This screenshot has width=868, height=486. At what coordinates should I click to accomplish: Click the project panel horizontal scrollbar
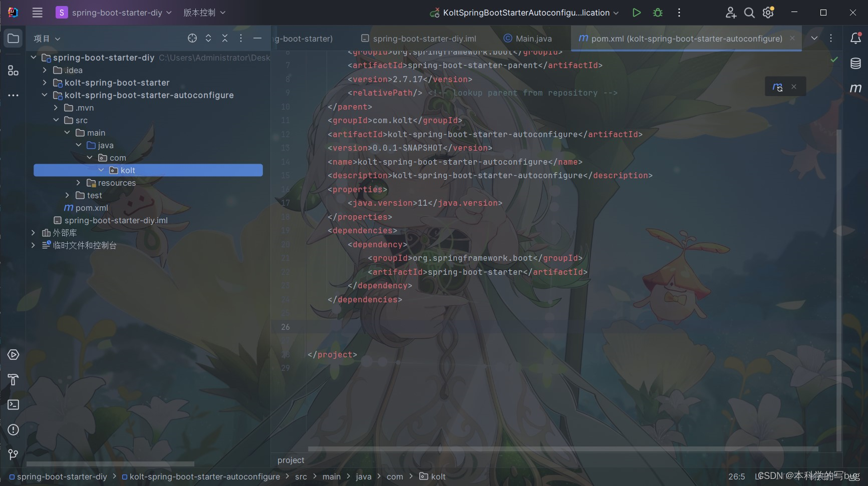click(110, 464)
